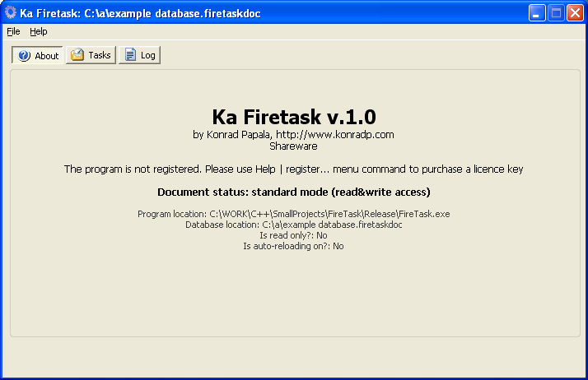
Task: Click the 'program is not registered' notice
Action: click(294, 169)
